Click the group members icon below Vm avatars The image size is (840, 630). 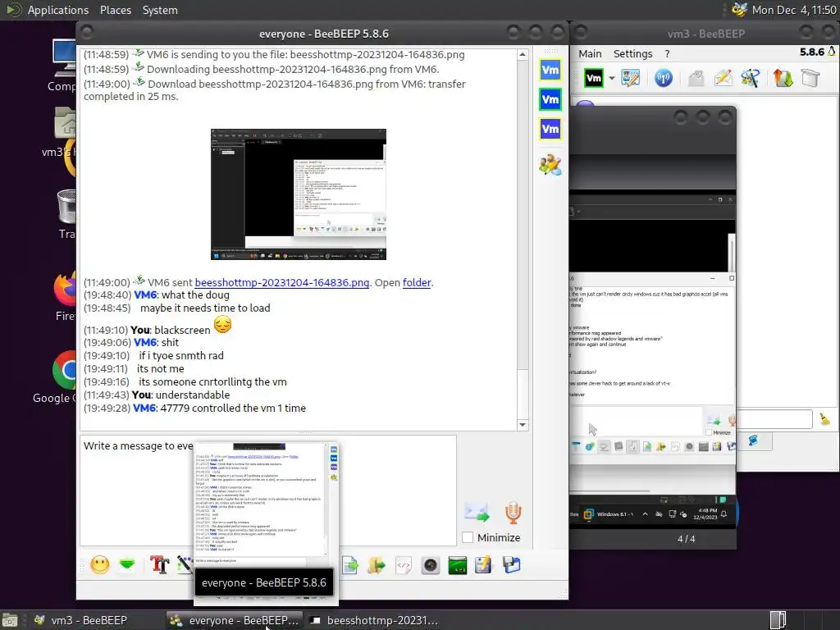[550, 165]
